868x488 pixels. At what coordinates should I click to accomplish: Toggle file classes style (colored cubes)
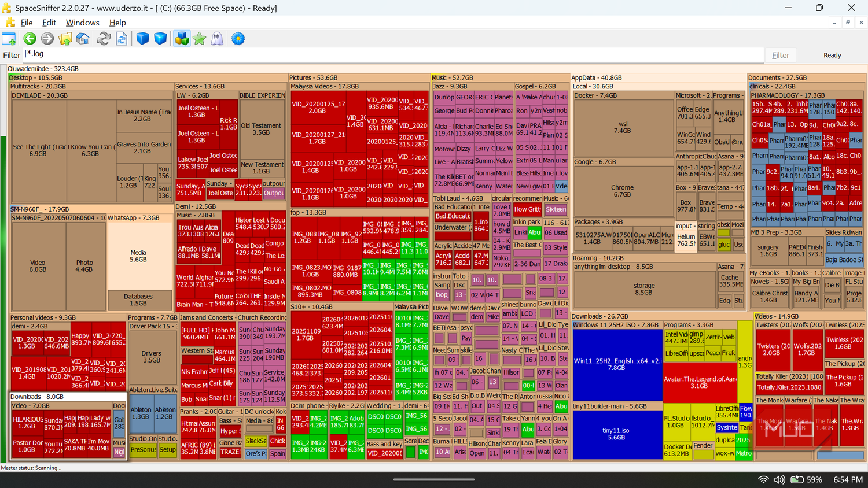182,39
